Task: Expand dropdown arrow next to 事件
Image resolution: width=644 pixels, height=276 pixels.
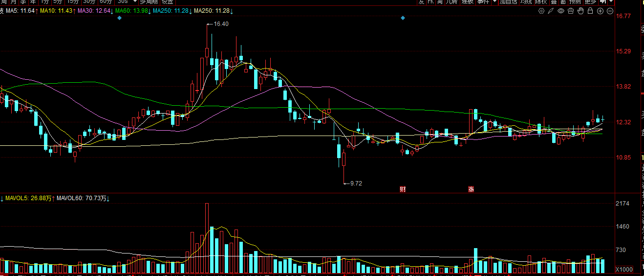Action: (x=494, y=2)
